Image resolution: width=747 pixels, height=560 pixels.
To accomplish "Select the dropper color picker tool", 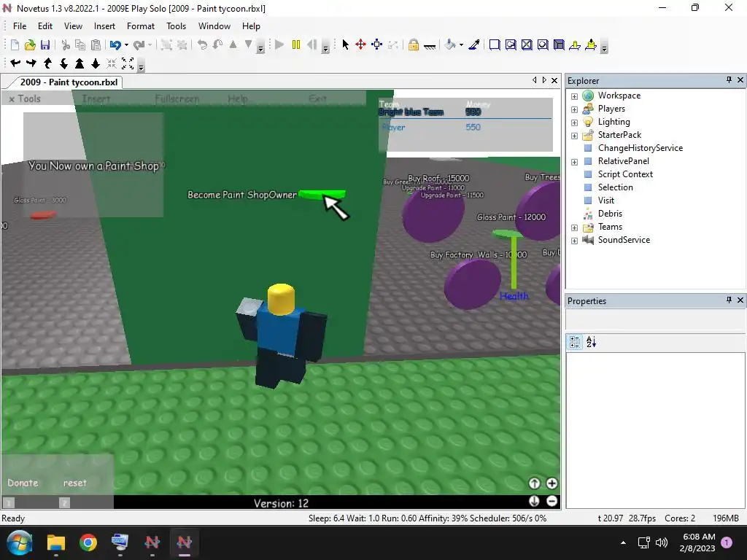I will click(x=474, y=44).
